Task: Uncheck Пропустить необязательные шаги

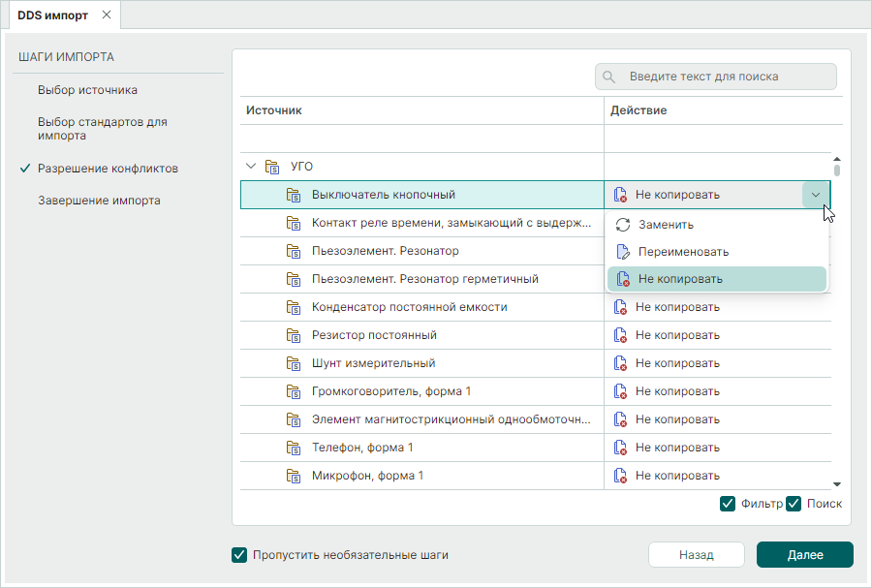Action: click(x=239, y=555)
